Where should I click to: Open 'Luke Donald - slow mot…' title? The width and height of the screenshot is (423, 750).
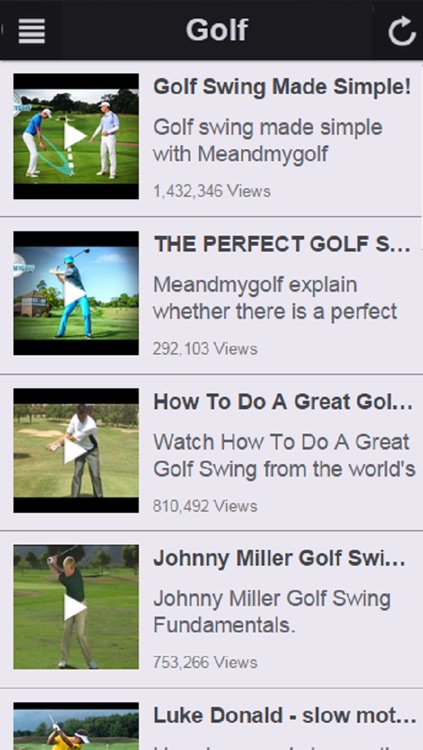point(285,716)
